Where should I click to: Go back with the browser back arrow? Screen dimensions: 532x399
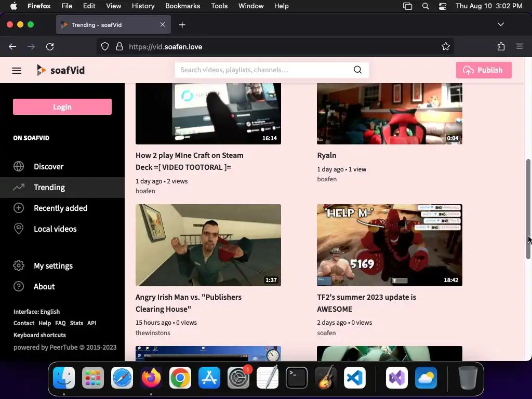click(x=12, y=47)
